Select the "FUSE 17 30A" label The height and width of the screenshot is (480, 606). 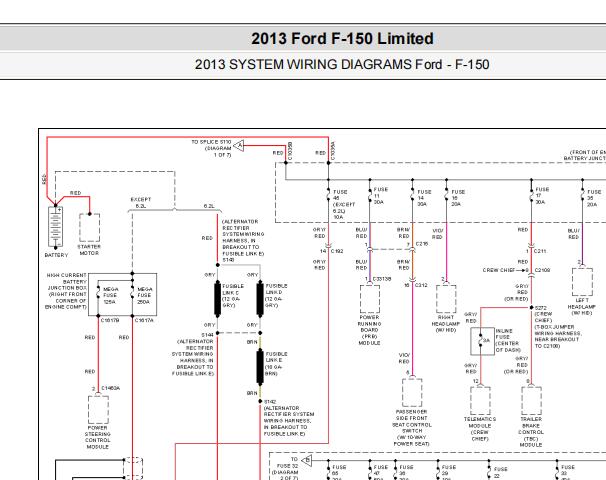(542, 196)
